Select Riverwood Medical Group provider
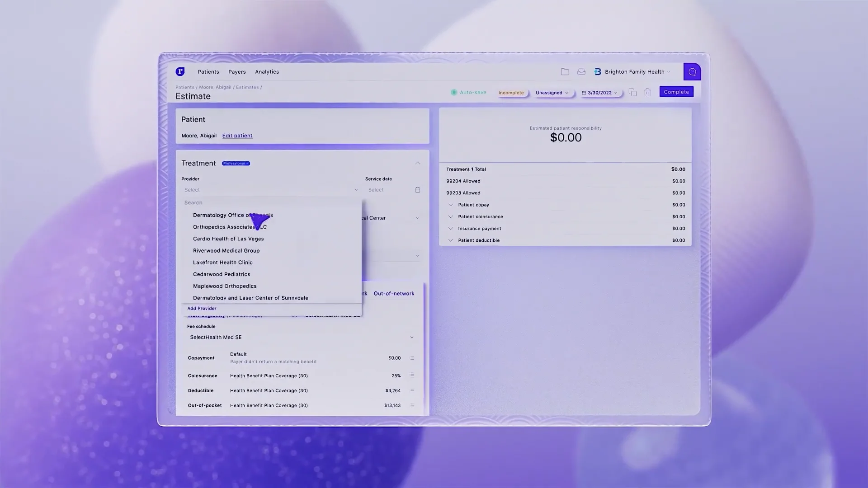868x488 pixels. (226, 250)
